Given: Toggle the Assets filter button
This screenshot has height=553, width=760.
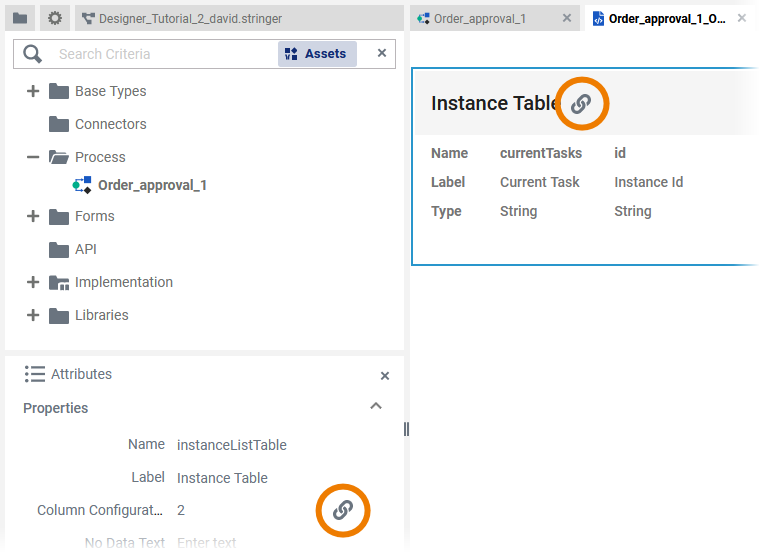Looking at the screenshot, I should tap(316, 54).
